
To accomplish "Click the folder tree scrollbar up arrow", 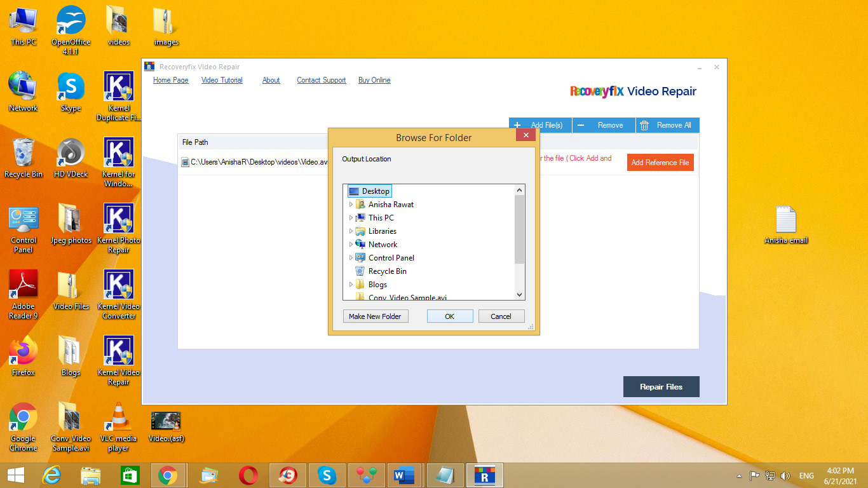I will [520, 190].
